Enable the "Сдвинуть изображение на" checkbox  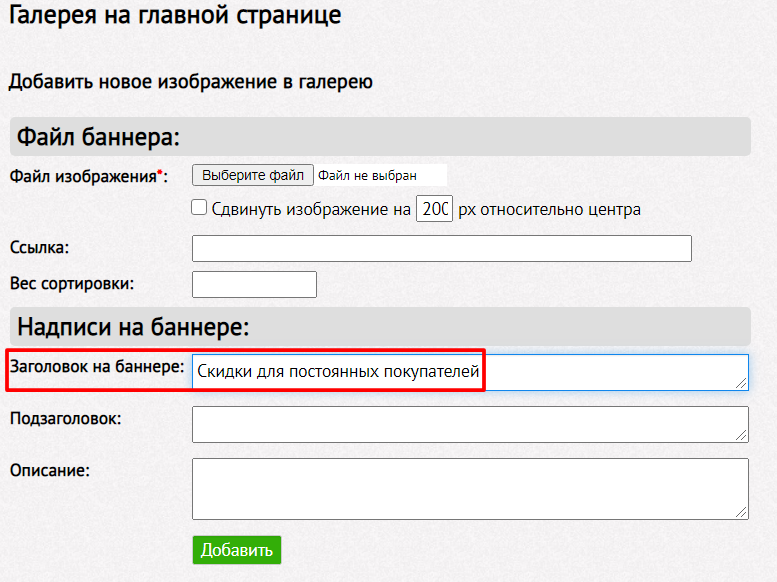click(x=199, y=207)
